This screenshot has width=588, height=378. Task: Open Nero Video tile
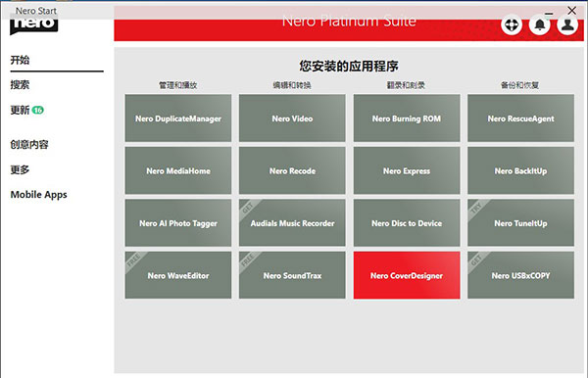[x=292, y=118]
